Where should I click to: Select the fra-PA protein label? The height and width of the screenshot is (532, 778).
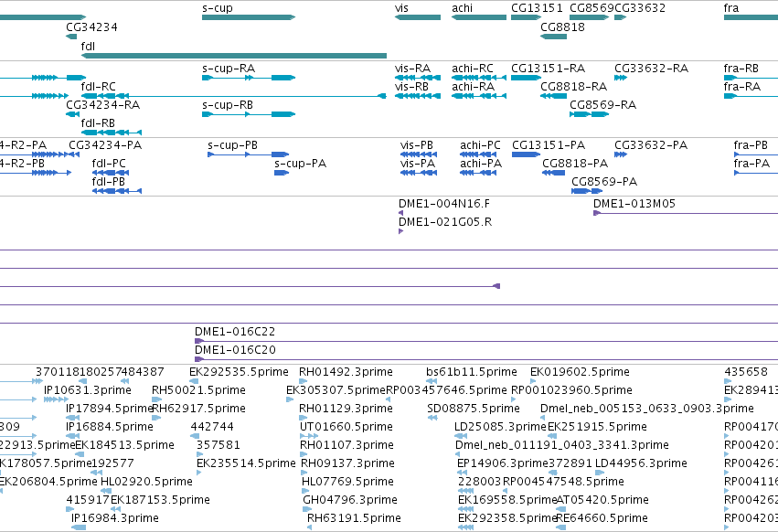(x=751, y=164)
